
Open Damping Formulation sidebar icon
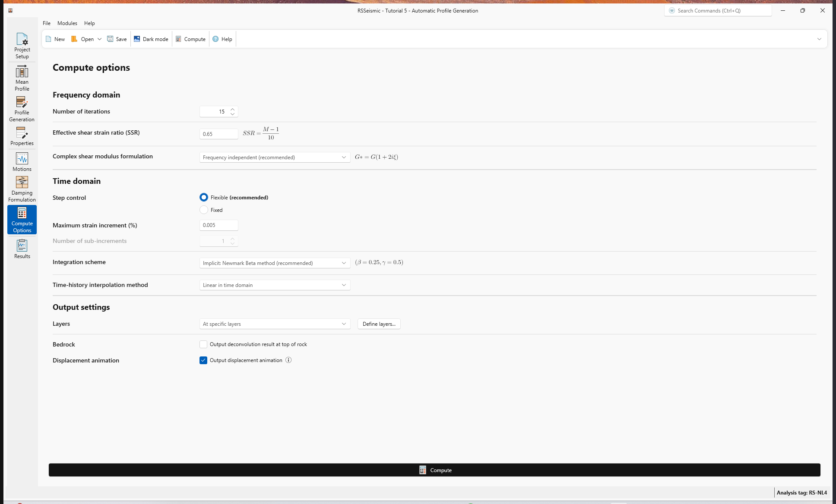pyautogui.click(x=22, y=189)
